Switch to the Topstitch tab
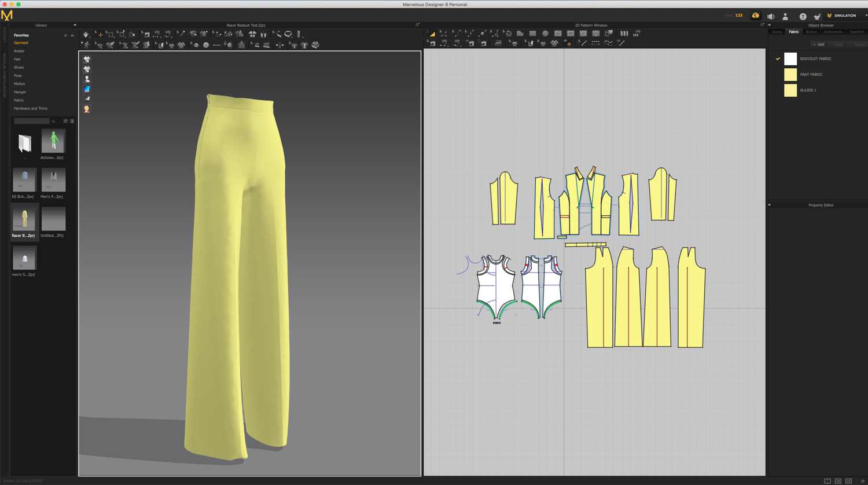This screenshot has height=485, width=868. (857, 32)
